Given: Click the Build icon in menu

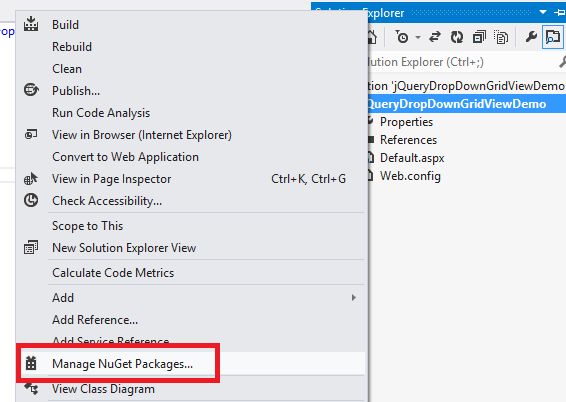Looking at the screenshot, I should pyautogui.click(x=31, y=24).
